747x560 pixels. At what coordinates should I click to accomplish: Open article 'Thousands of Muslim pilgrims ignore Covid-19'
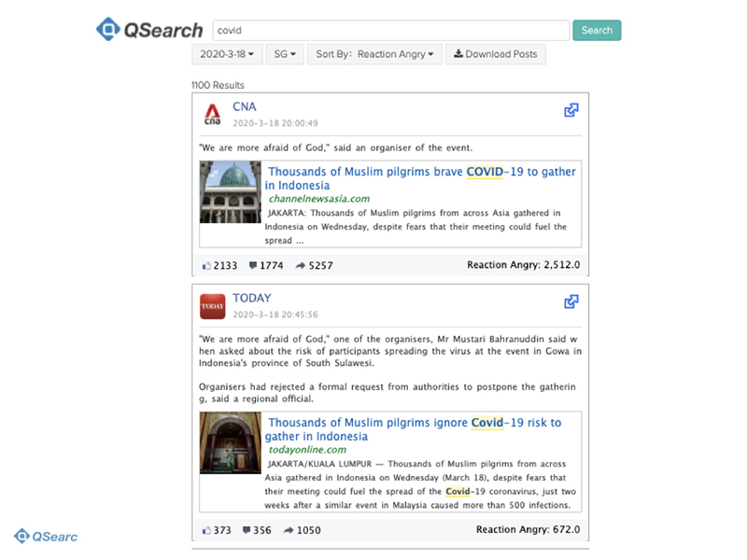[413, 429]
